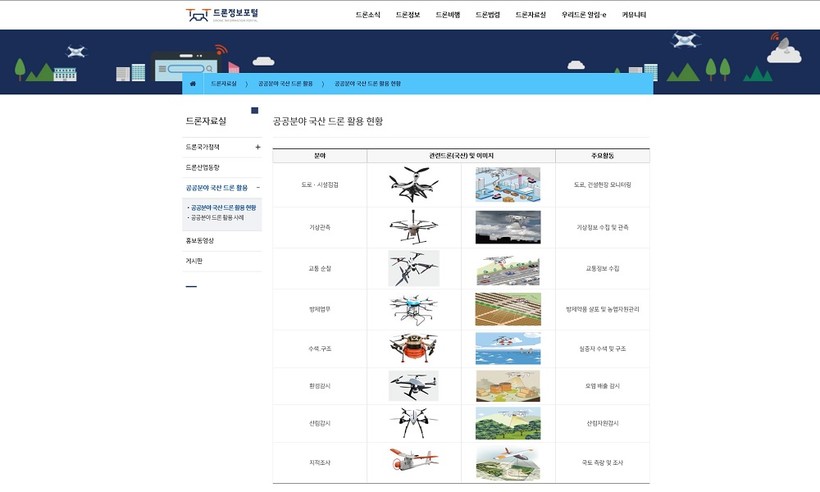Viewport: 820px width, 492px height.
Task: Select the 커뮤니티 menu item
Action: [634, 16]
